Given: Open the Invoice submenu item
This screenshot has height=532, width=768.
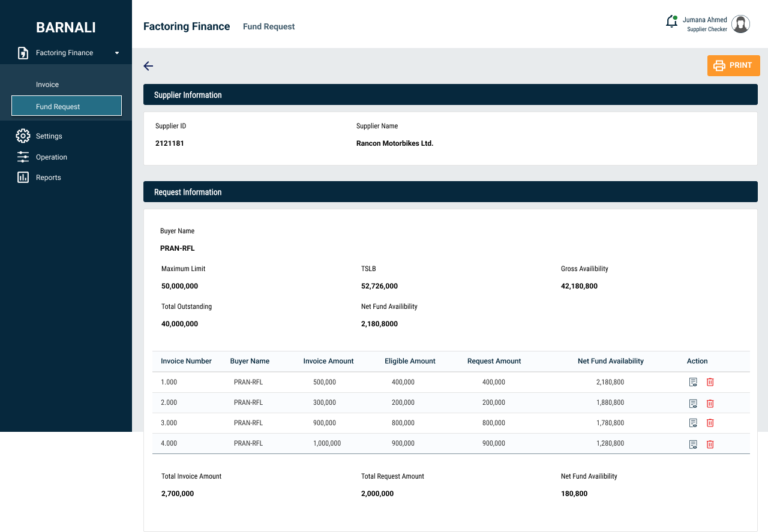Looking at the screenshot, I should 47,85.
